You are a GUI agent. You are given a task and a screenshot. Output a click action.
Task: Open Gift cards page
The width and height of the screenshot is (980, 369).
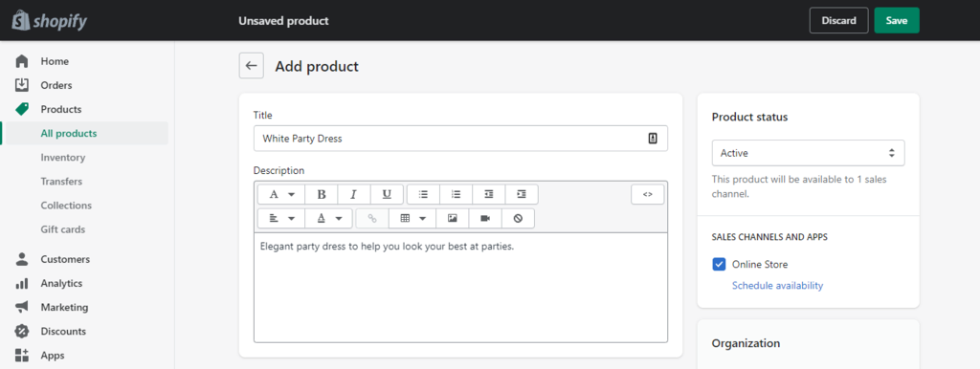tap(62, 229)
